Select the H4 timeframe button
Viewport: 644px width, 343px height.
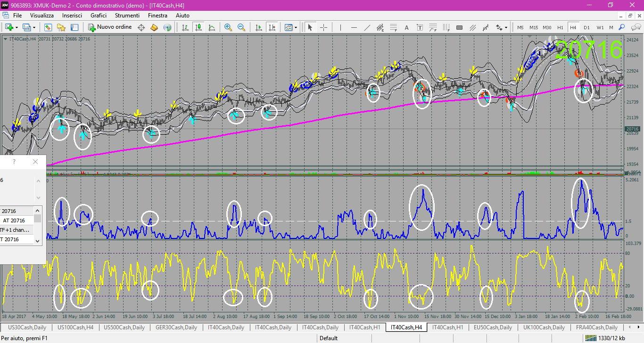573,27
